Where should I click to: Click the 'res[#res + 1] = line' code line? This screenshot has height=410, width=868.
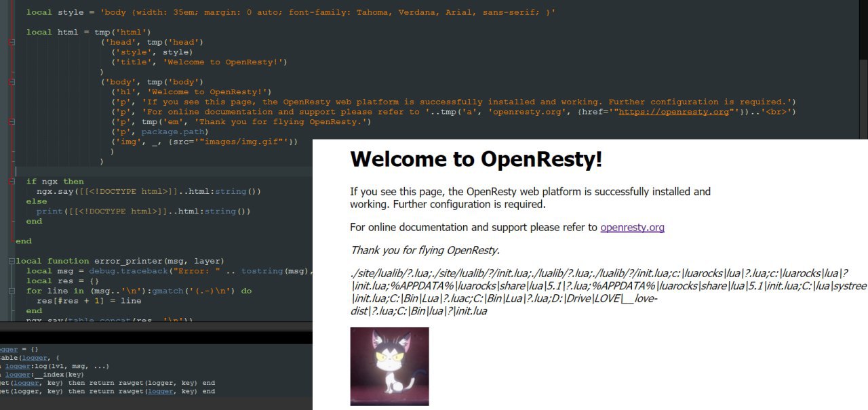[x=89, y=301]
